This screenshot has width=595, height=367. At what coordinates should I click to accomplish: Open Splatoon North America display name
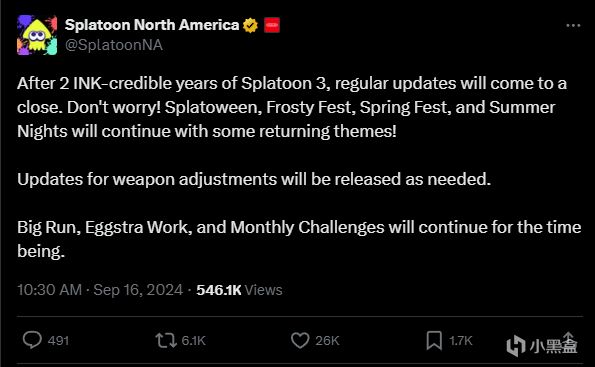[152, 25]
